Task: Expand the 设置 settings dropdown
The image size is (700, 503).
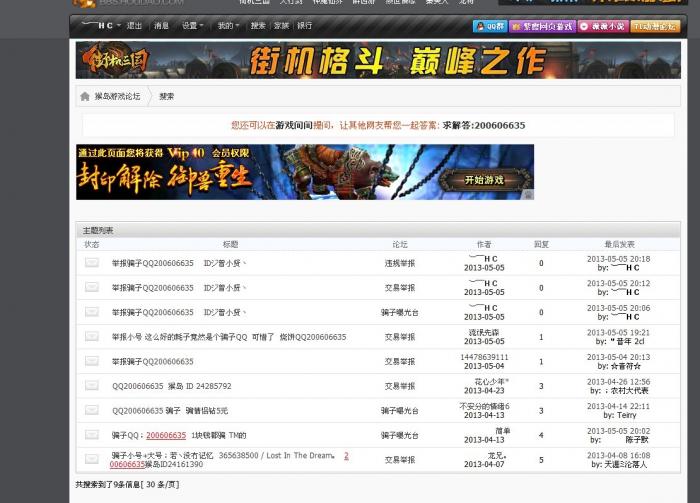Action: pyautogui.click(x=192, y=26)
